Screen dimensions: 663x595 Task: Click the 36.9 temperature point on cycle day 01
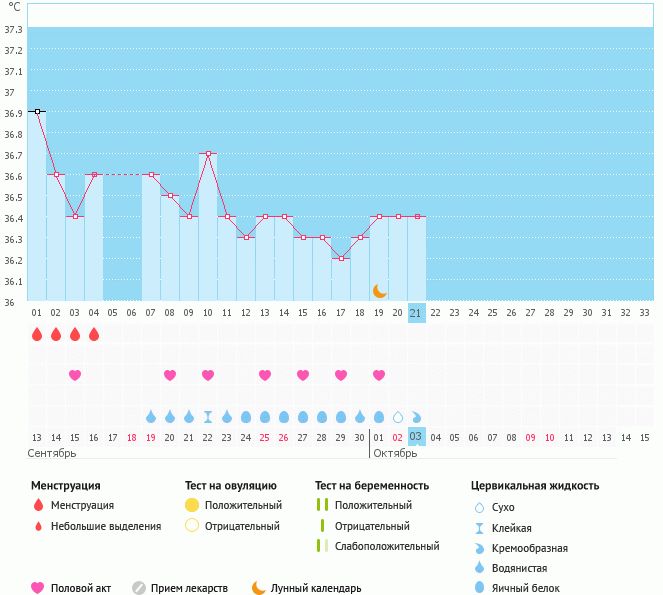click(x=38, y=112)
